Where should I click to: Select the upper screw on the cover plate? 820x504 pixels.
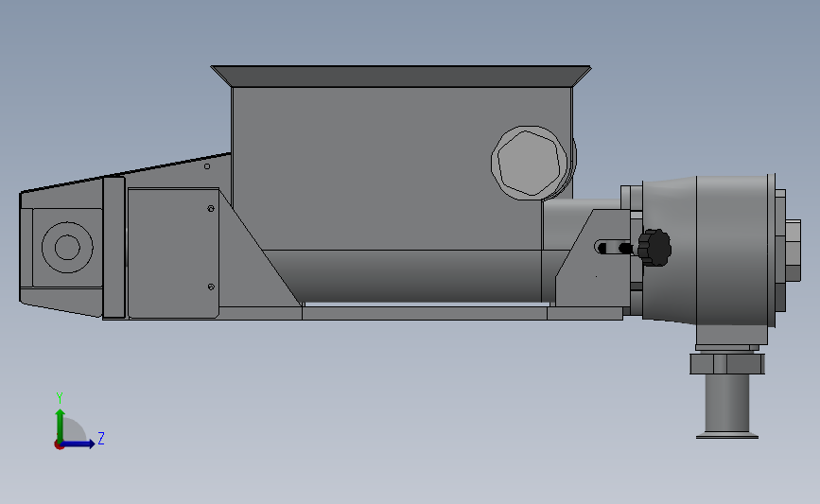click(211, 209)
